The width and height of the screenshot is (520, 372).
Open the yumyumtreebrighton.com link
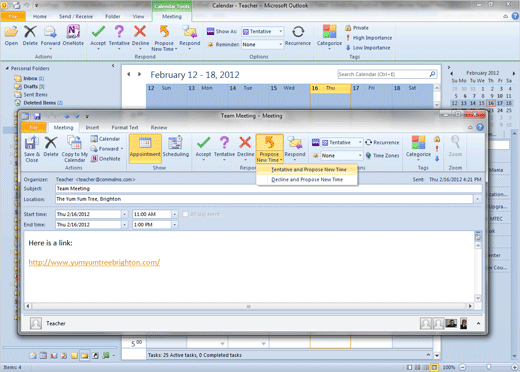click(x=94, y=262)
